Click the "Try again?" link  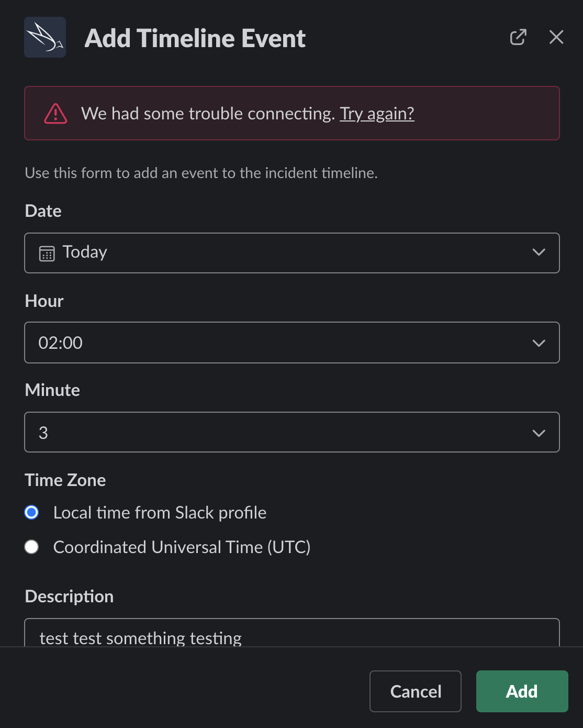pyautogui.click(x=376, y=114)
